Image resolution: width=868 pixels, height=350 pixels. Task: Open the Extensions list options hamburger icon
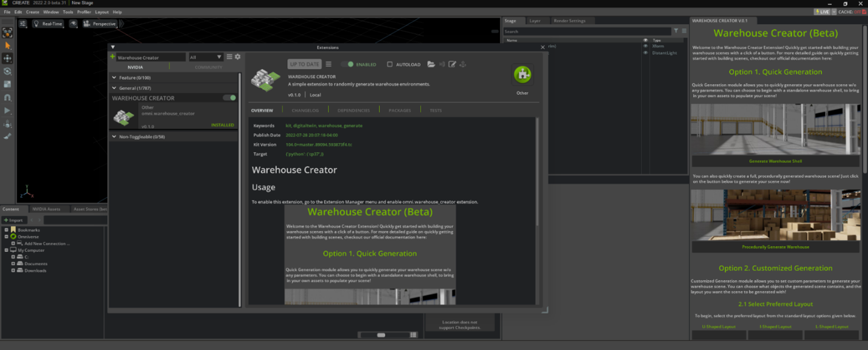[x=229, y=57]
